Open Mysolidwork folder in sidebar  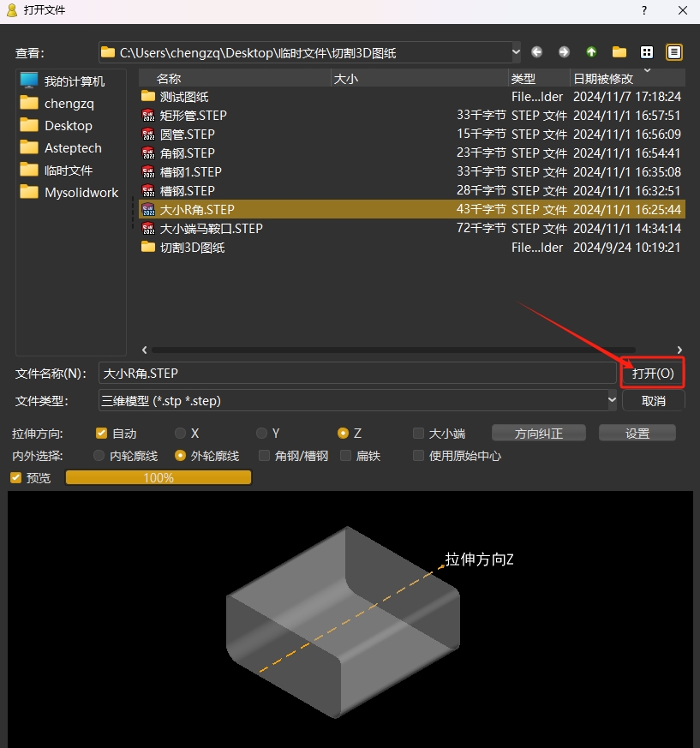tap(69, 192)
